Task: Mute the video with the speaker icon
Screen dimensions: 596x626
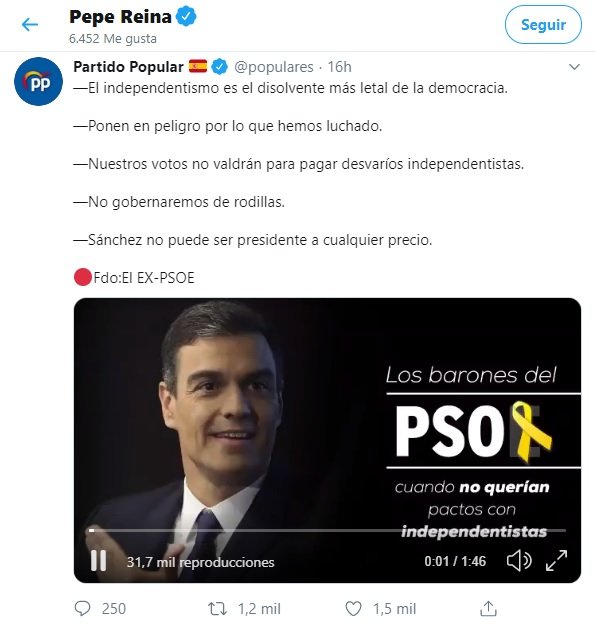Action: click(519, 561)
